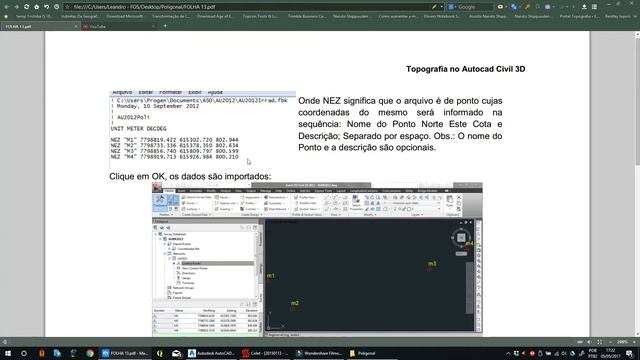Open bookmark 'Trimble Business Ce...'
This screenshot has width=640, height=360.
click(307, 16)
